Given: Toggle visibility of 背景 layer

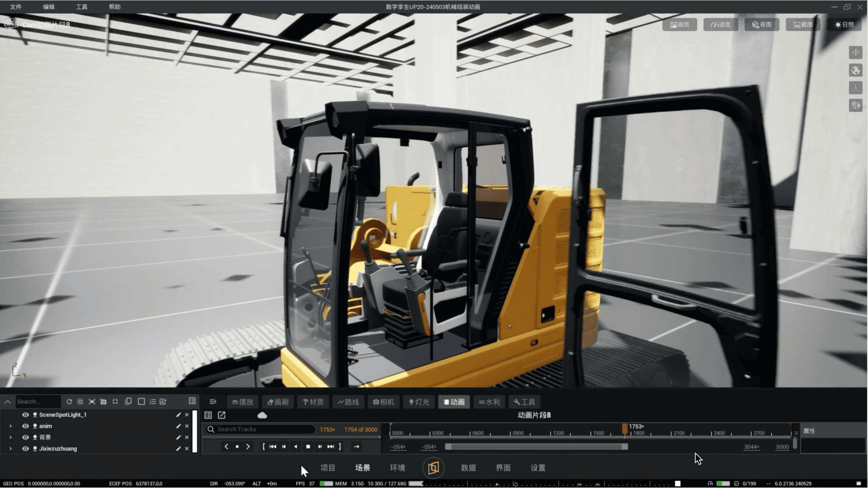Looking at the screenshot, I should pos(26,437).
